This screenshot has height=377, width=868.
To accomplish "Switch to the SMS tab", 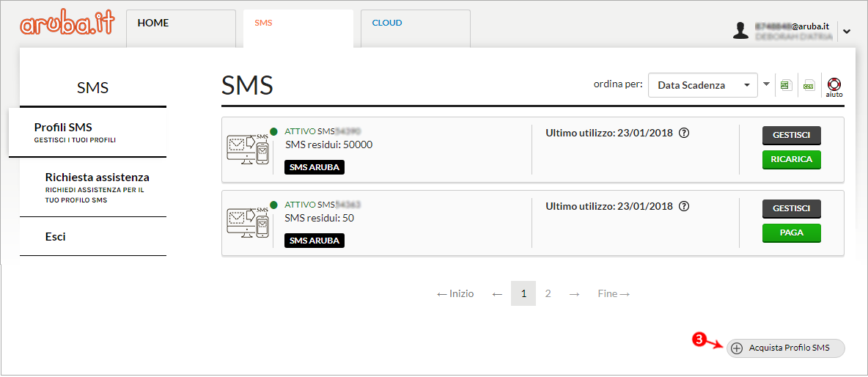I will coord(298,28).
